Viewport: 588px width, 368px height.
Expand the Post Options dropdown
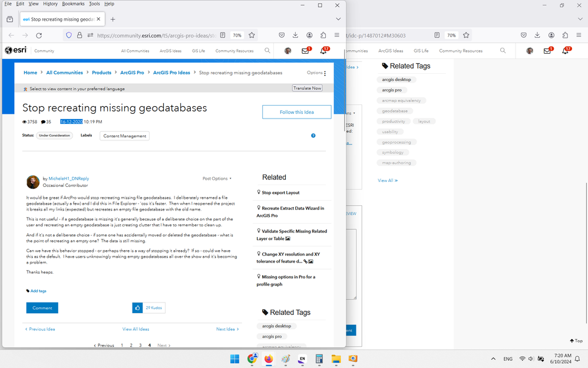pyautogui.click(x=217, y=178)
